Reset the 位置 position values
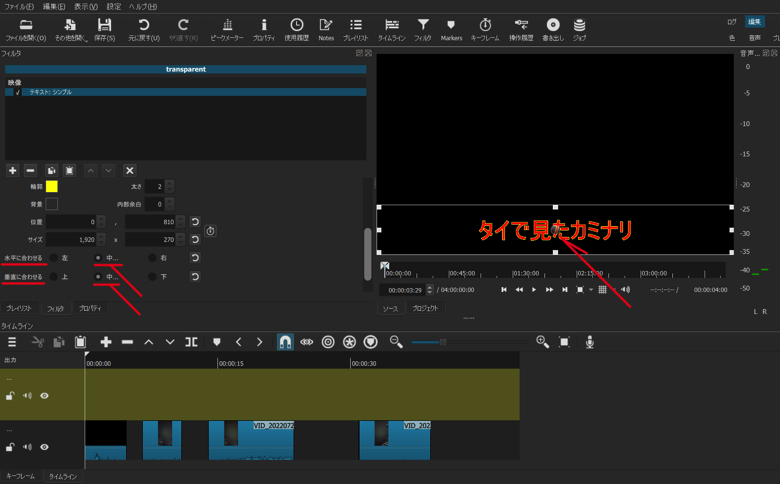This screenshot has height=484, width=780. point(195,222)
